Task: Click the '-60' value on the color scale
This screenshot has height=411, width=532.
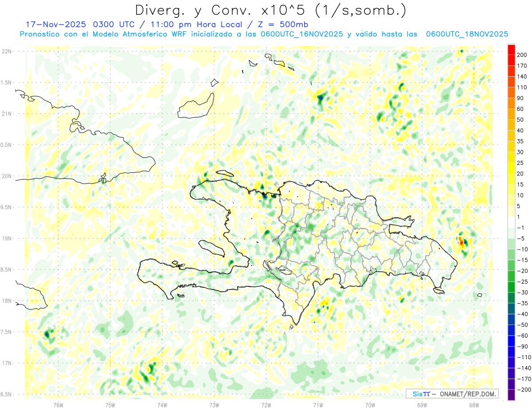Action: (x=522, y=336)
